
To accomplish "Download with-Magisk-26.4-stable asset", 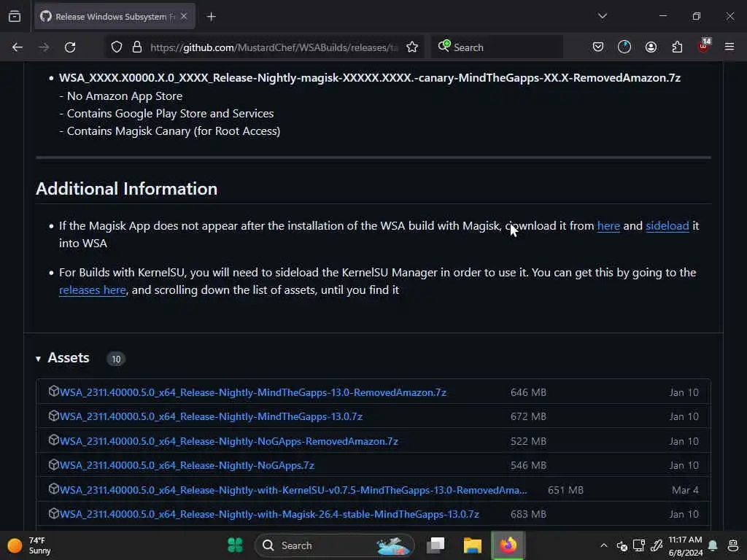I will [269, 514].
